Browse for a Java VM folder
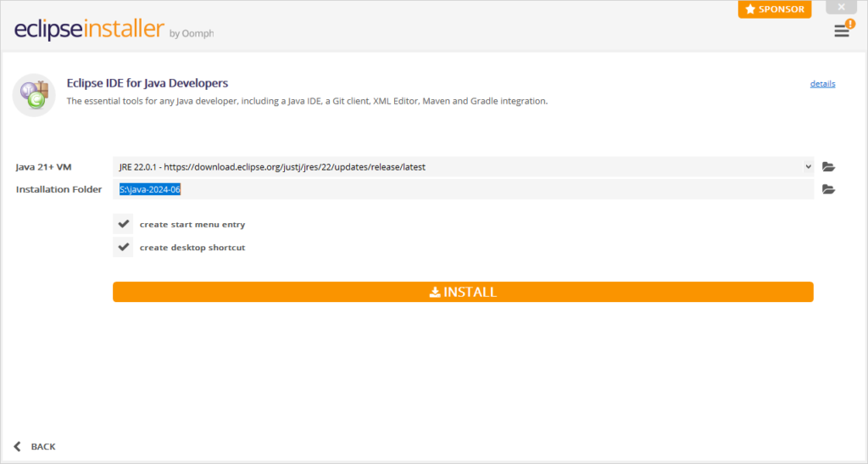The height and width of the screenshot is (464, 868). point(828,166)
